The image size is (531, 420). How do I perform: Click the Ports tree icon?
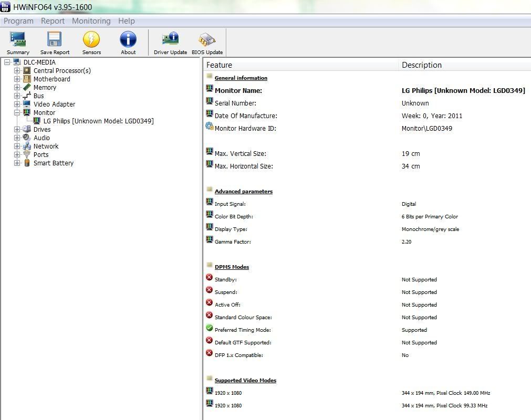(x=27, y=154)
